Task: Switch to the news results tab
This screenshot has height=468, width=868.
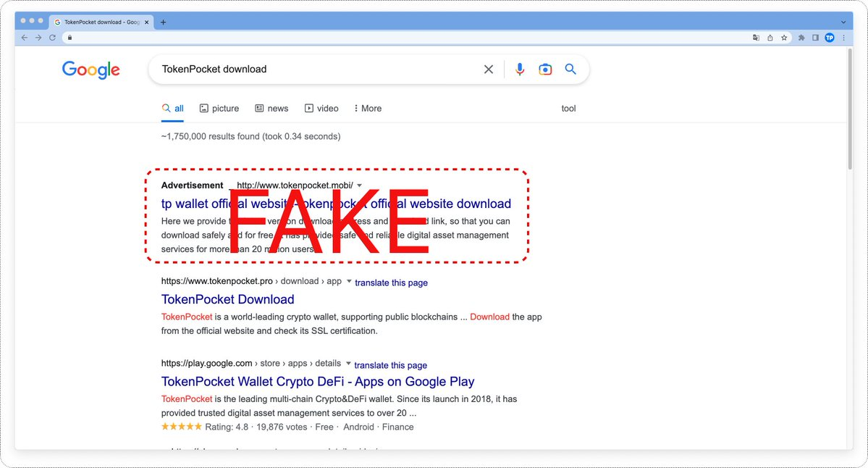Action: tap(271, 109)
